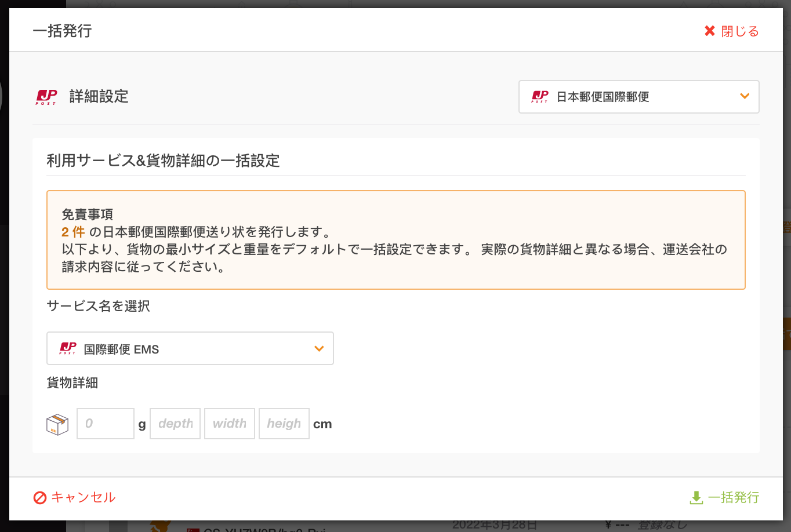Open the 日本郵便国際郵便 carrier dropdown
Viewport: 791px width, 532px height.
click(638, 97)
